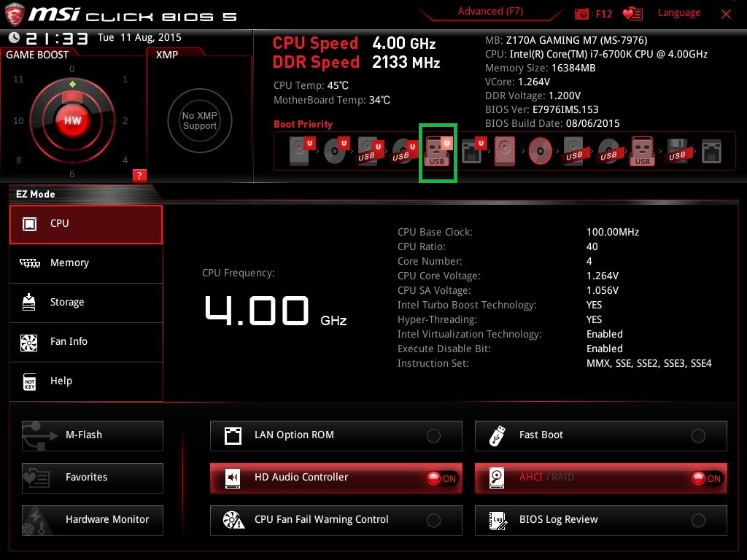Screen dimensions: 747x560
Task: Select the red legacy CD/DVD boot icon
Action: (x=541, y=151)
